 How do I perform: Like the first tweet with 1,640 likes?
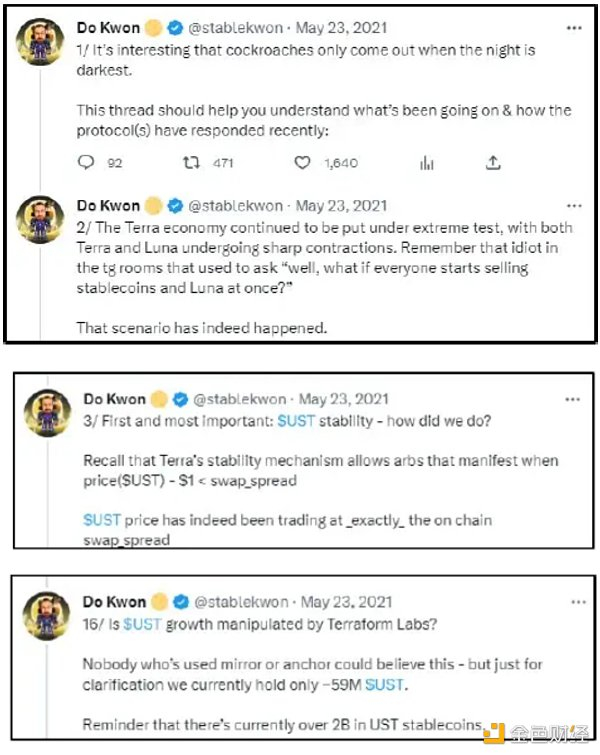pyautogui.click(x=302, y=163)
